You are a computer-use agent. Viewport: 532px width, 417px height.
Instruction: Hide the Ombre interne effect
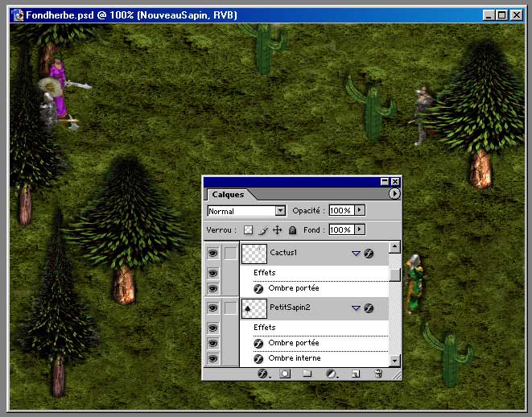tap(212, 358)
